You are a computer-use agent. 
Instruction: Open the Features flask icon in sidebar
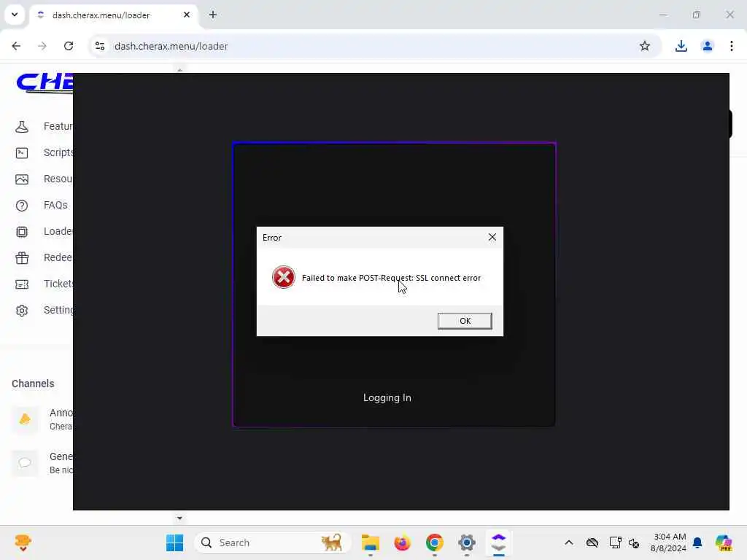pos(22,127)
